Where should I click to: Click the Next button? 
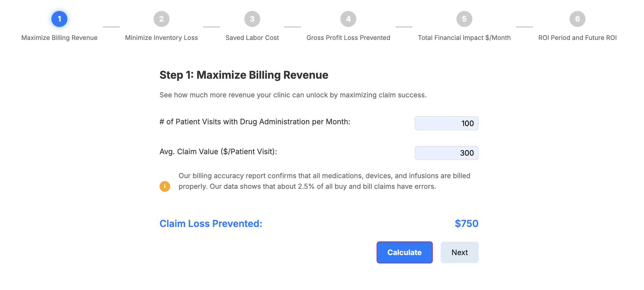(459, 252)
